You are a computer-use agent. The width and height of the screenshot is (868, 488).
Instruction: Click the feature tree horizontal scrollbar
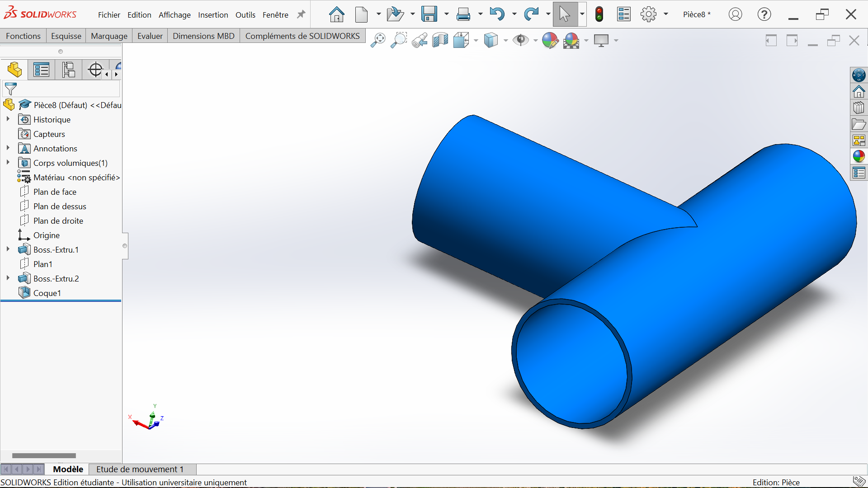coord(44,455)
